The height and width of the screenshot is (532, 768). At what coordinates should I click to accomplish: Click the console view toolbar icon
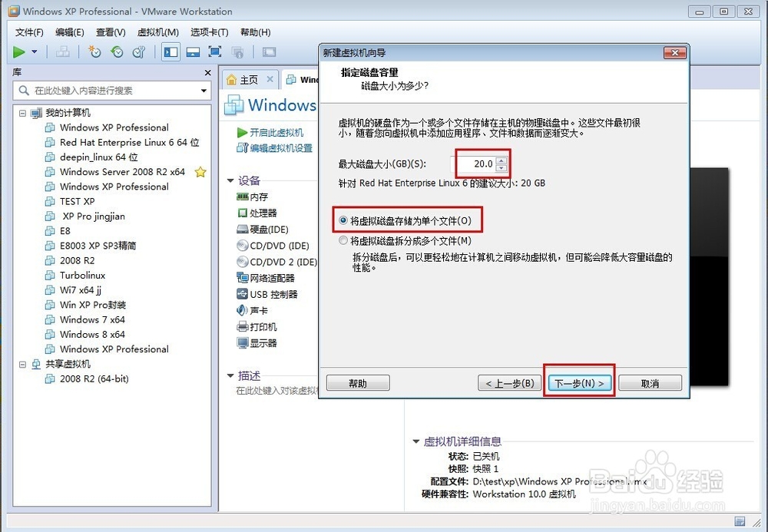(269, 52)
